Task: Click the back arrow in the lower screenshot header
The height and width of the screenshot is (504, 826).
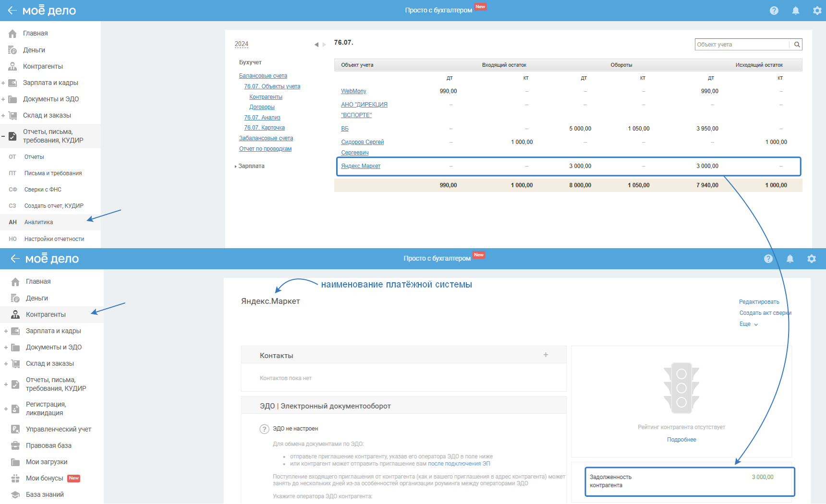Action: 15,258
